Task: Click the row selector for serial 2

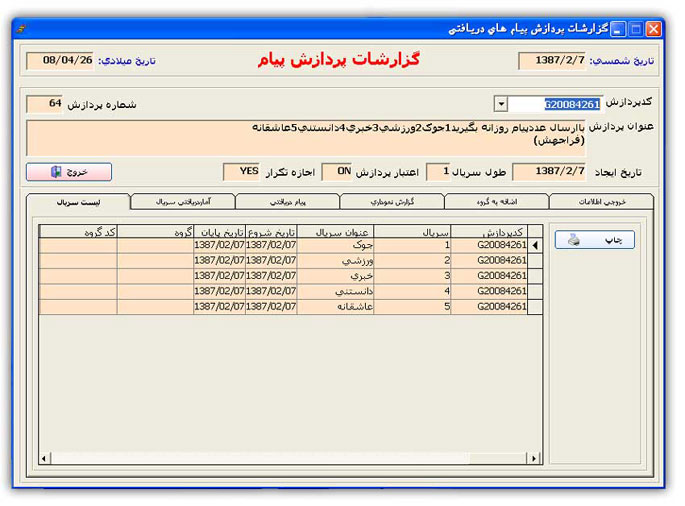Action: coord(535,260)
